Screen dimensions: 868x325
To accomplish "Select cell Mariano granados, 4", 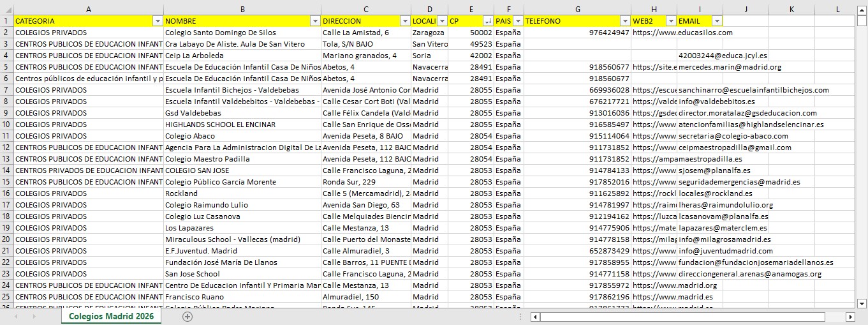I will coord(365,56).
